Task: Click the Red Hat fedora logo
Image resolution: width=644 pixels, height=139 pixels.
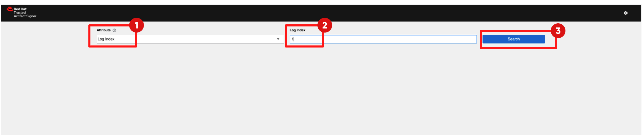Action: coord(10,9)
